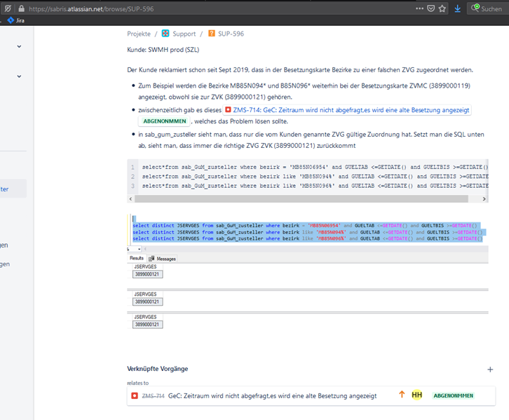Image resolution: width=509 pixels, height=420 pixels.
Task: Click Kunde: SWMH prod (SZL) text
Action: click(x=163, y=50)
